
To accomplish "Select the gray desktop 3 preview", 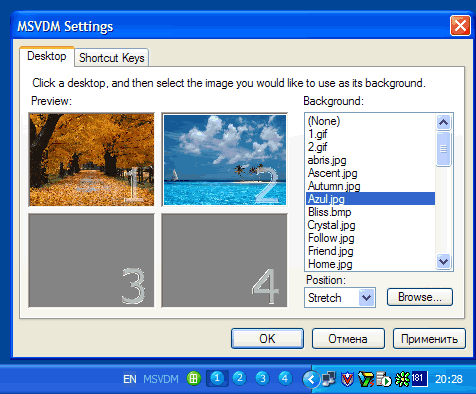I will pyautogui.click(x=92, y=260).
